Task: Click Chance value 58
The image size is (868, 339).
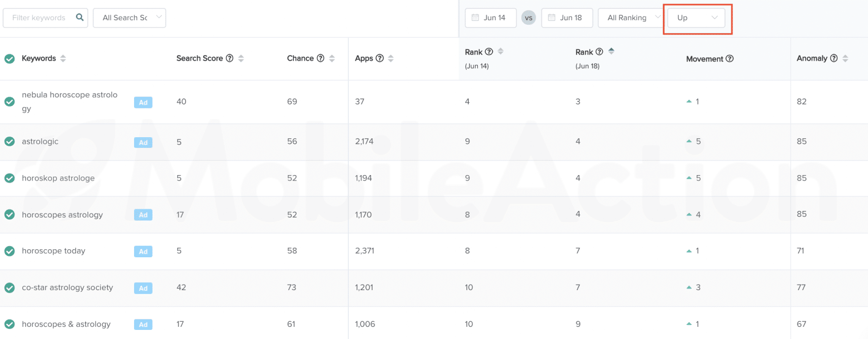Action: click(x=292, y=251)
